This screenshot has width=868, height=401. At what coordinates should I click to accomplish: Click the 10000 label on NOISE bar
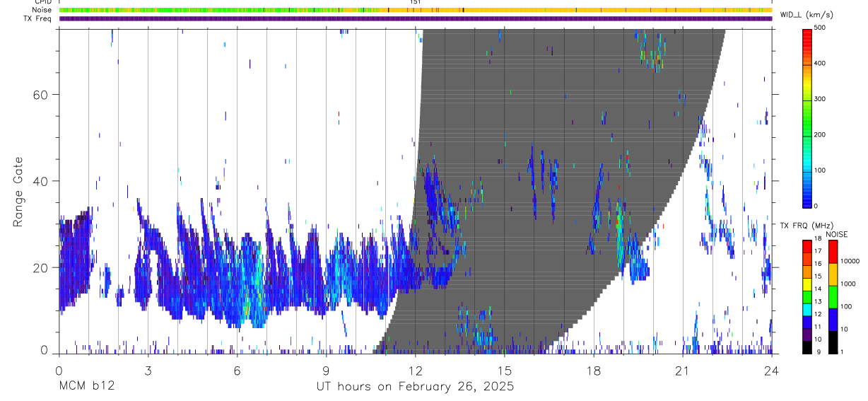pos(850,261)
